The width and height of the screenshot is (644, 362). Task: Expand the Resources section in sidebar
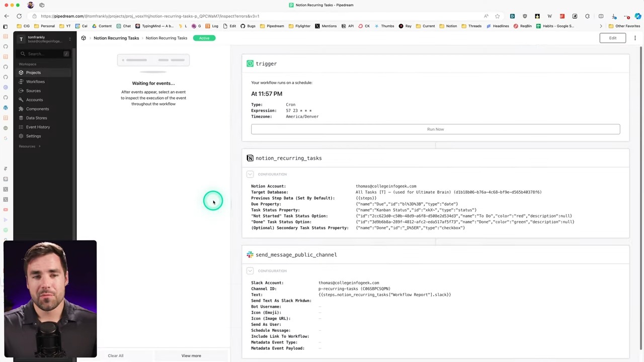(x=30, y=146)
